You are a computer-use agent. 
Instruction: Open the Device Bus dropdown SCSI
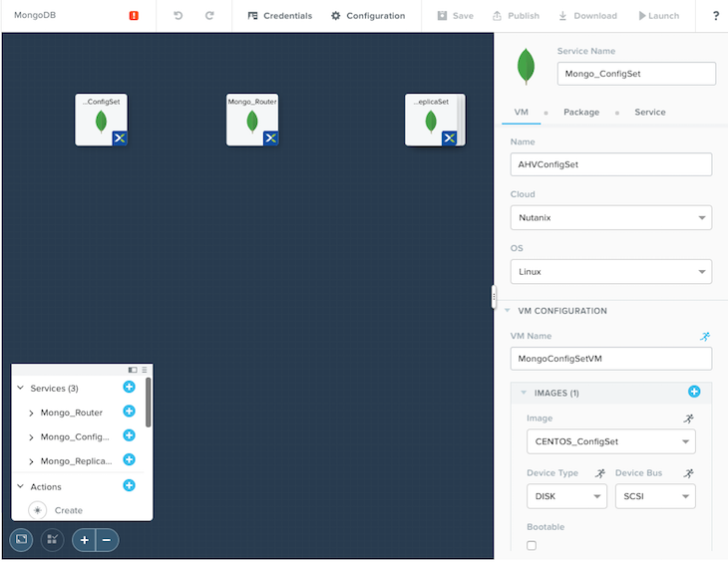coord(655,496)
